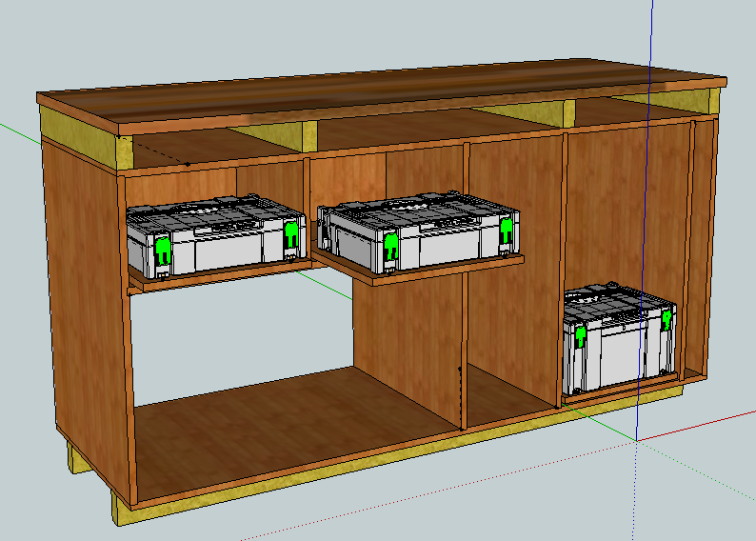Click the yellow base rail along the front bottom
This screenshot has width=756, height=541.
coord(381,465)
